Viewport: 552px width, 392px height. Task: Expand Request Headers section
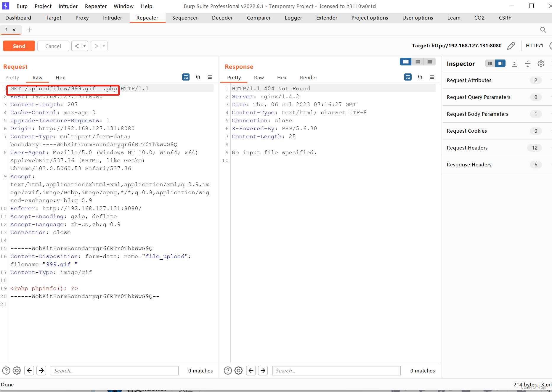tap(497, 148)
